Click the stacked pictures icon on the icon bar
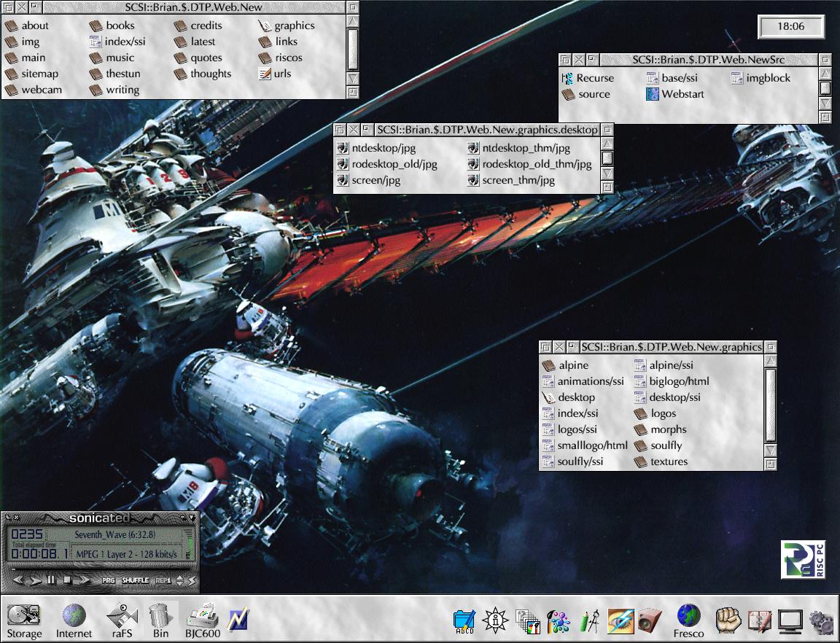Image resolution: width=840 pixels, height=643 pixels. click(528, 622)
